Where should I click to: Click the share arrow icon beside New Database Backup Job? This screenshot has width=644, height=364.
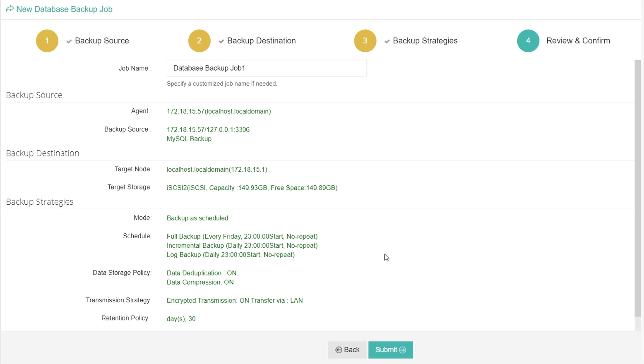click(10, 9)
